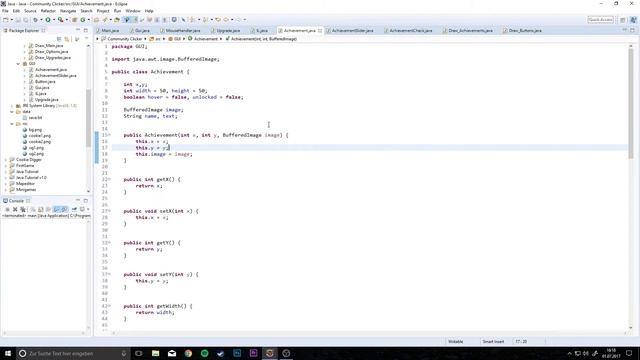Click the Terminate icon in Console toolbar
The image size is (640, 360).
click(x=7, y=209)
